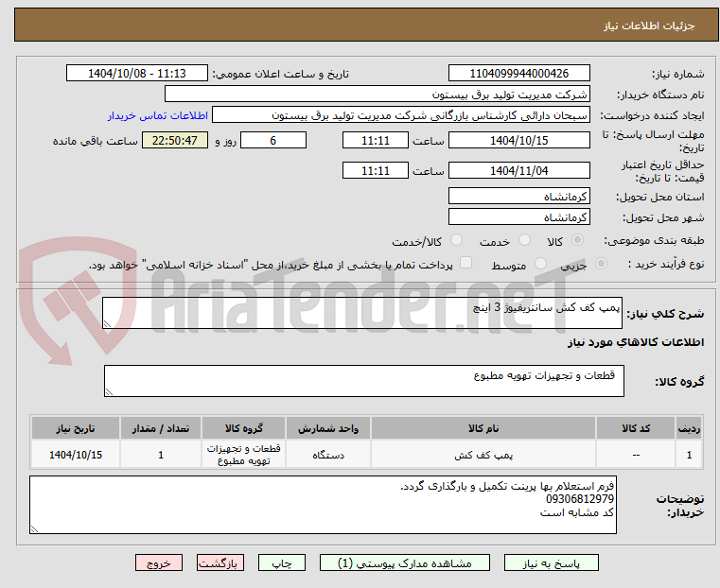Screen dimensions: 720x588
Task: Click the price validity time 11:11 field
Action: pyautogui.click(x=376, y=170)
